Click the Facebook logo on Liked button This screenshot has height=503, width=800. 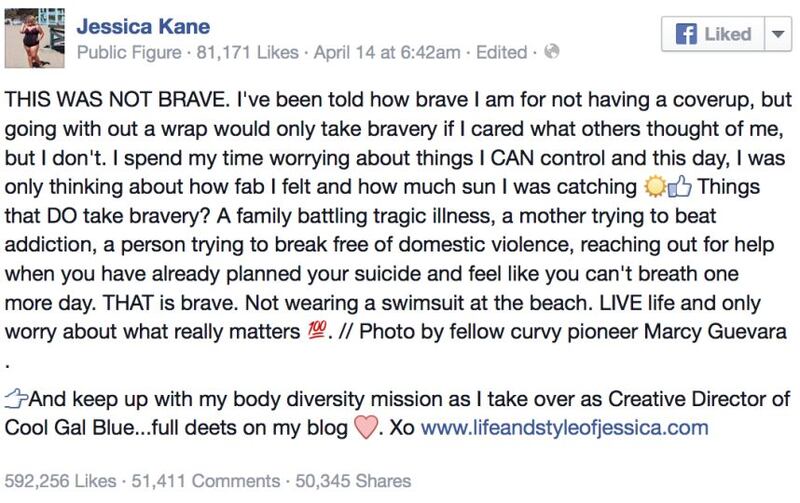tap(686, 34)
